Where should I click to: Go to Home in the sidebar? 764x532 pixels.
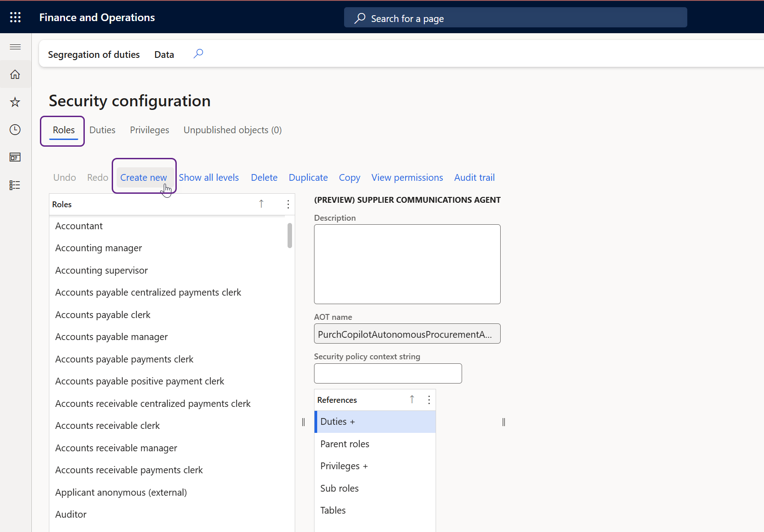pyautogui.click(x=15, y=74)
